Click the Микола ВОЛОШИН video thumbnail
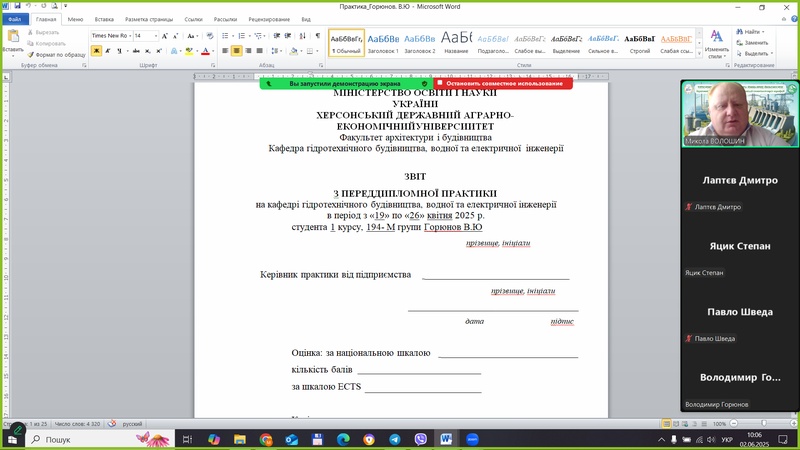Image resolution: width=800 pixels, height=450 pixels. [x=740, y=114]
